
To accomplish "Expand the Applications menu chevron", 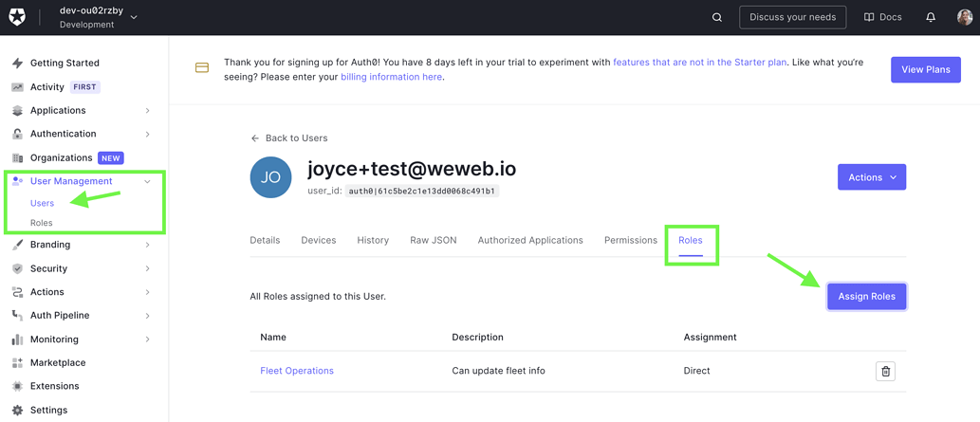I will [x=147, y=111].
